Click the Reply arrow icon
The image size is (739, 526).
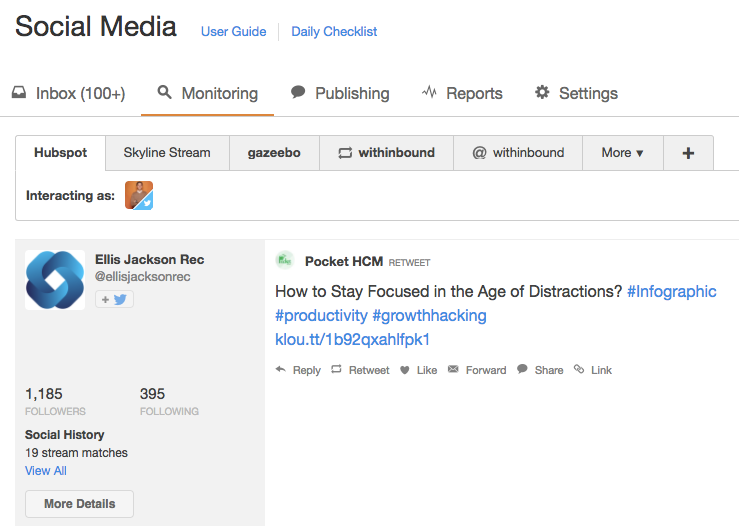280,369
